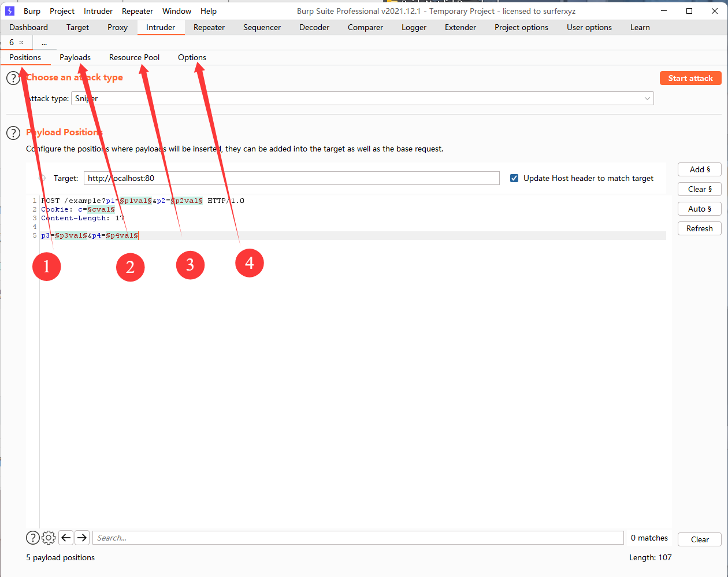Focus the request editor Search field

(358, 538)
